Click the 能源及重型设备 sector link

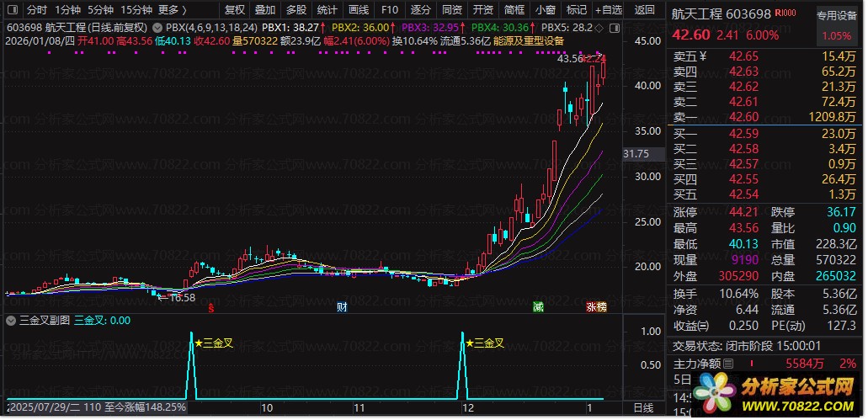[x=530, y=40]
